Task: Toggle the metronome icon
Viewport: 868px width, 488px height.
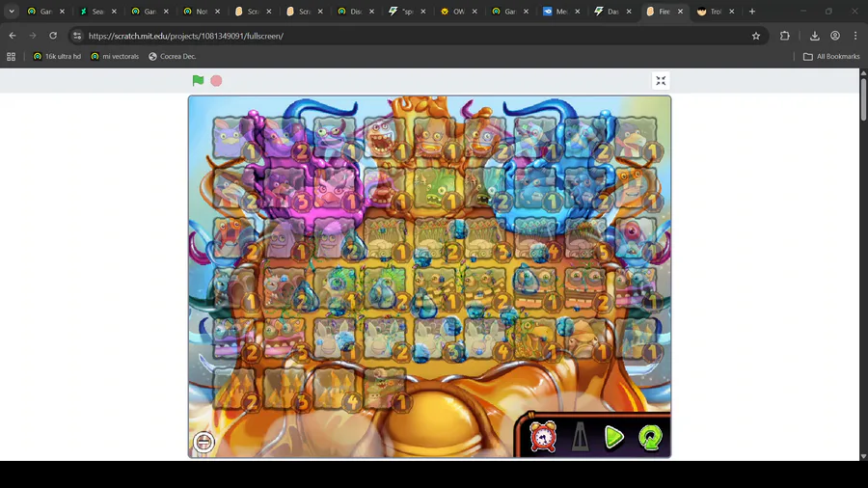Action: (580, 437)
